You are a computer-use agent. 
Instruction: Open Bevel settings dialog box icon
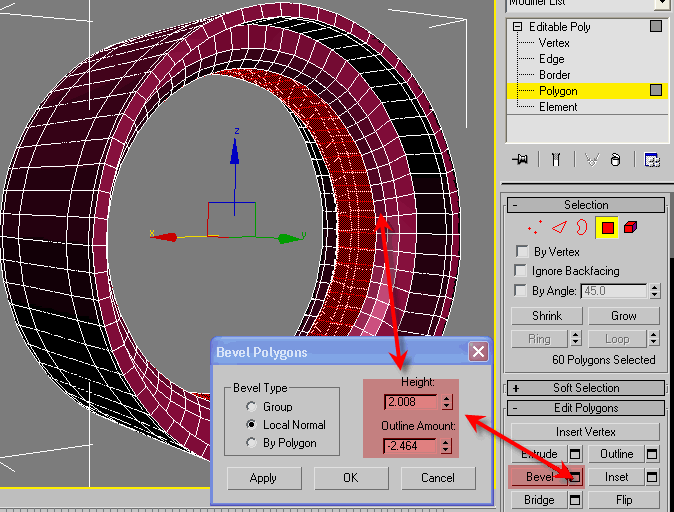coord(573,477)
